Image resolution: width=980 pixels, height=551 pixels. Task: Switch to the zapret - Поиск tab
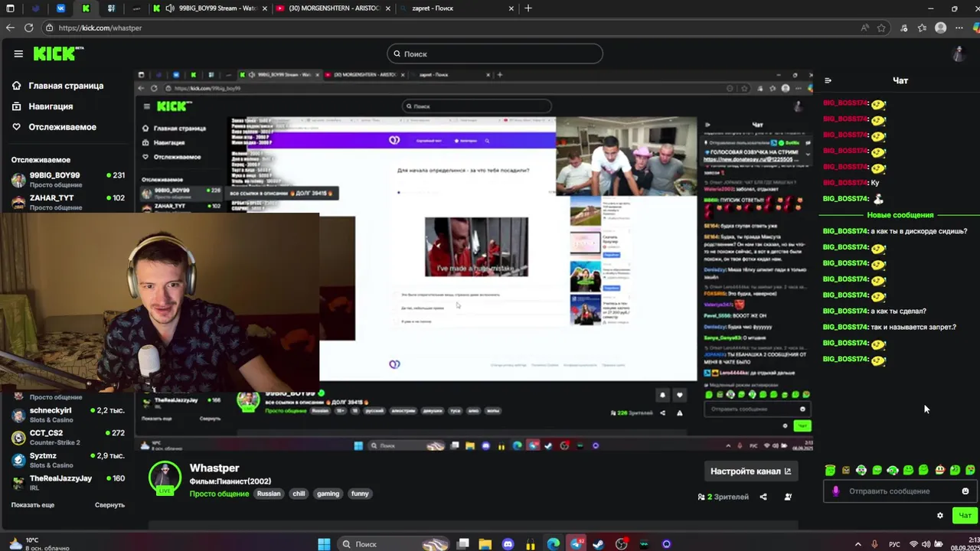(x=456, y=8)
